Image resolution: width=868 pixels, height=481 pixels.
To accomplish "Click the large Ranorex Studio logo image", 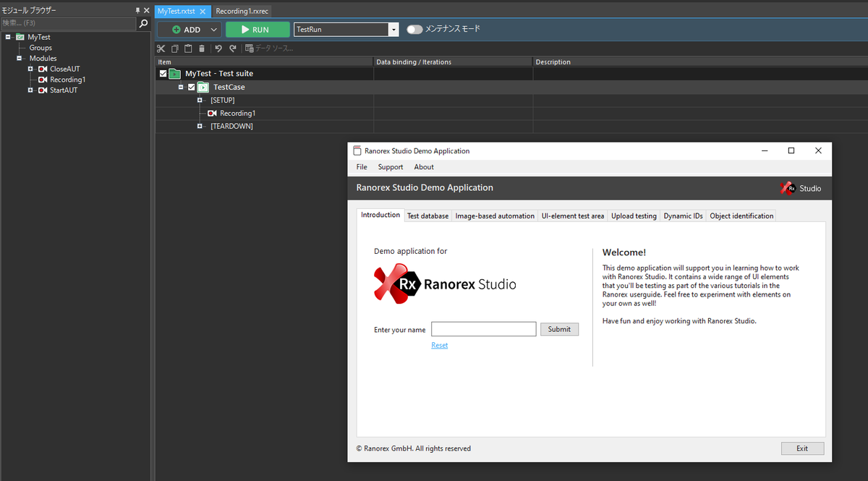I will pyautogui.click(x=445, y=284).
